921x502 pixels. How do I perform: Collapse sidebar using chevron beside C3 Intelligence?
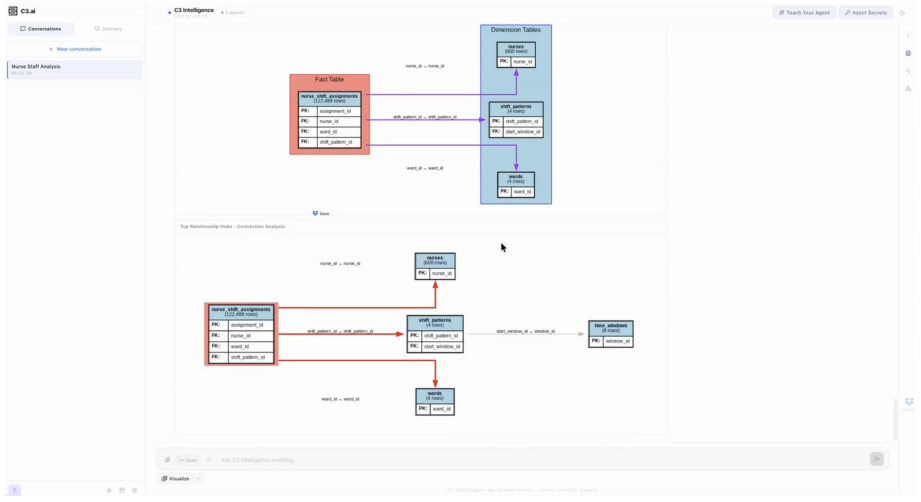point(160,12)
